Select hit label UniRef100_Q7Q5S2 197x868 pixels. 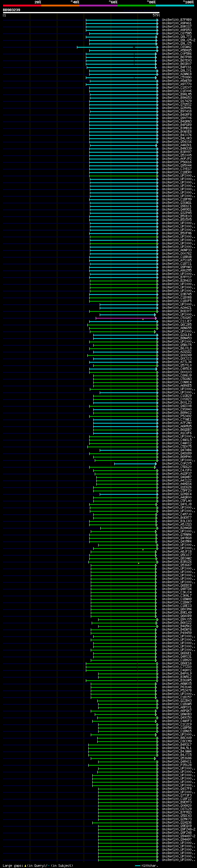coord(177,104)
